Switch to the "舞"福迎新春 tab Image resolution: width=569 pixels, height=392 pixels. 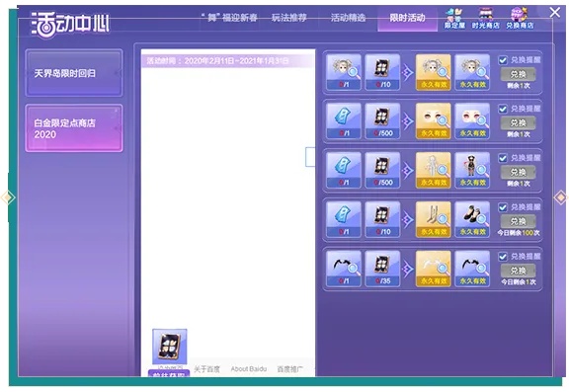[230, 18]
